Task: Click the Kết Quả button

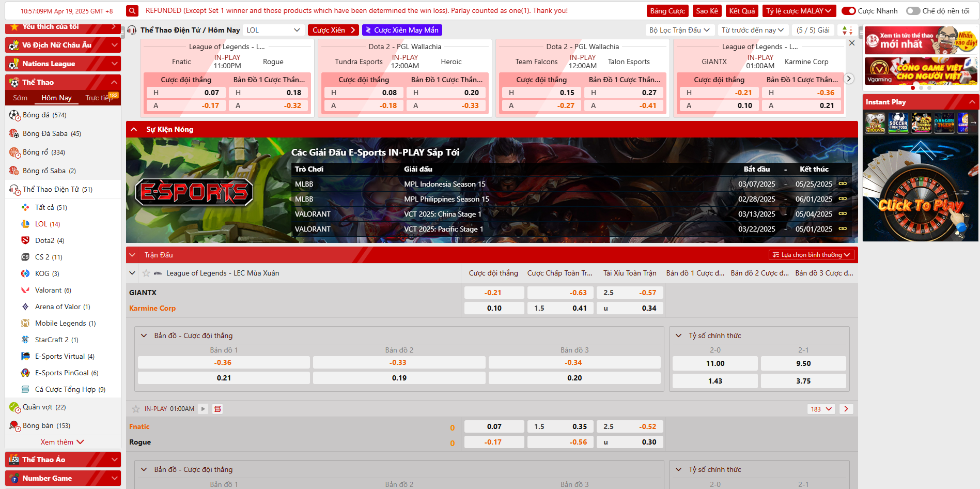Action: coord(742,11)
